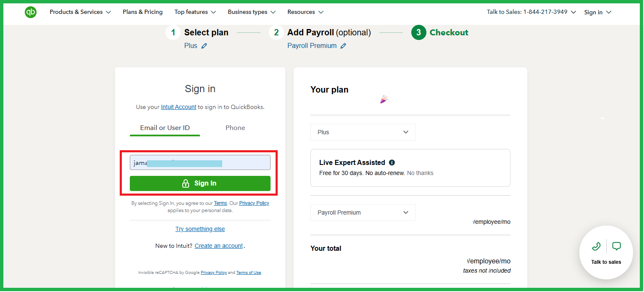Image resolution: width=644 pixels, height=292 pixels.
Task: Click the Live Expert Assisted info icon
Action: [392, 162]
